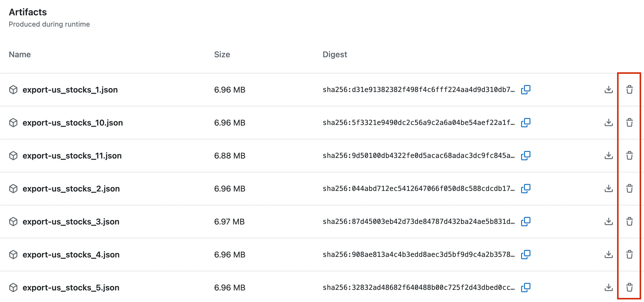The height and width of the screenshot is (302, 644).
Task: Delete the export-us_stocks_2.json artifact
Action: click(x=629, y=189)
